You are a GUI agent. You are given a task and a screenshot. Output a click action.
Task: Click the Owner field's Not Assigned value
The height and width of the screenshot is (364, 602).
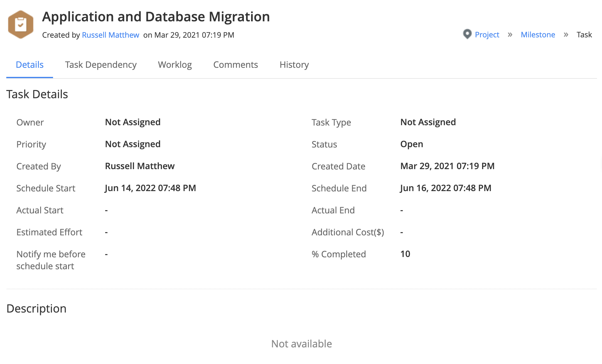133,122
